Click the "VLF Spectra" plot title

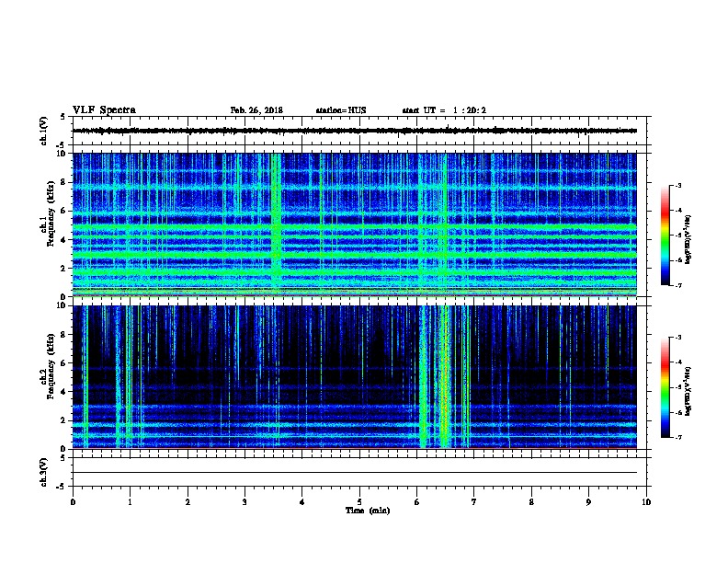click(x=104, y=110)
